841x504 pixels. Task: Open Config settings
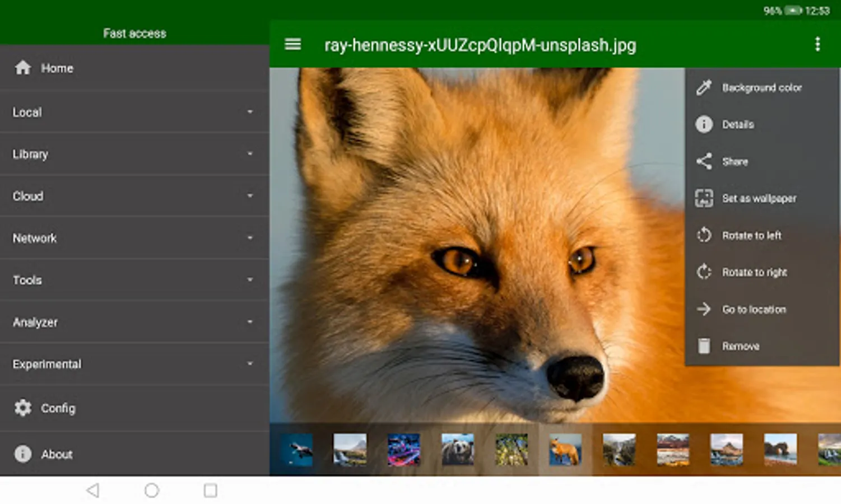point(134,408)
